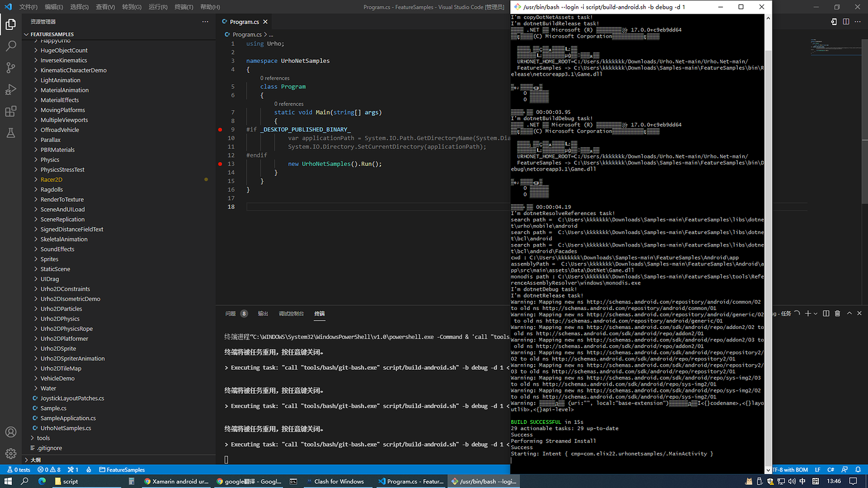This screenshot has height=488, width=868.
Task: Click the FeatureSamples project status item
Action: [x=121, y=470]
